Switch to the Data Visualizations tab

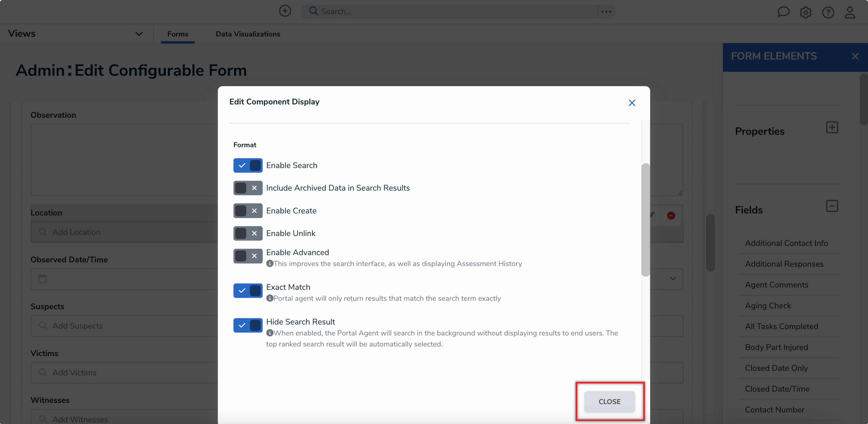(248, 34)
